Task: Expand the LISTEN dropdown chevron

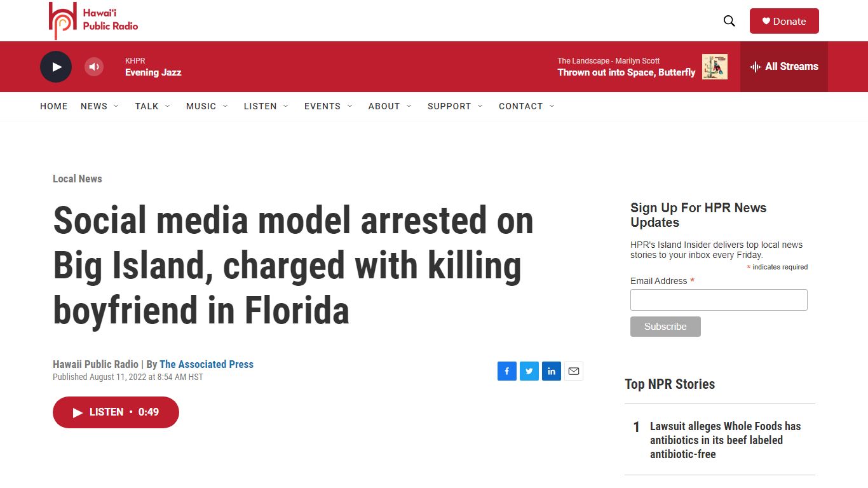Action: pos(285,106)
